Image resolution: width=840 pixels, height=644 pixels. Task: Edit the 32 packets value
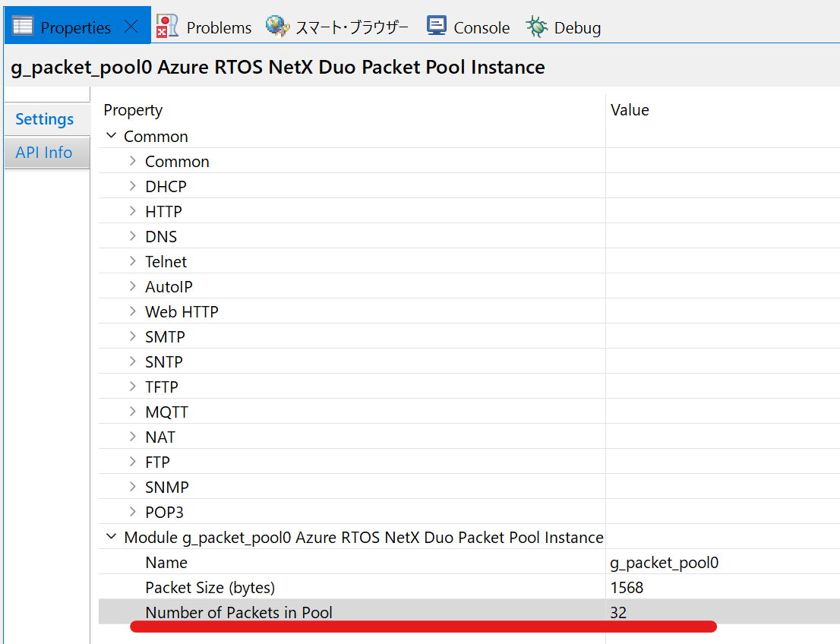(x=618, y=612)
